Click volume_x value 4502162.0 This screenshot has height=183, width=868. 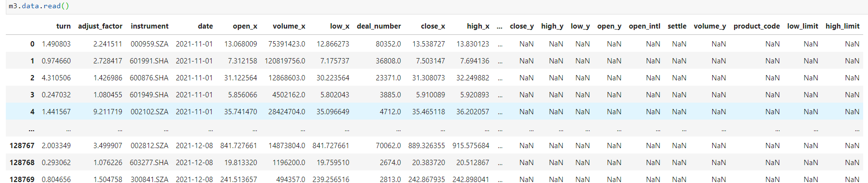289,95
